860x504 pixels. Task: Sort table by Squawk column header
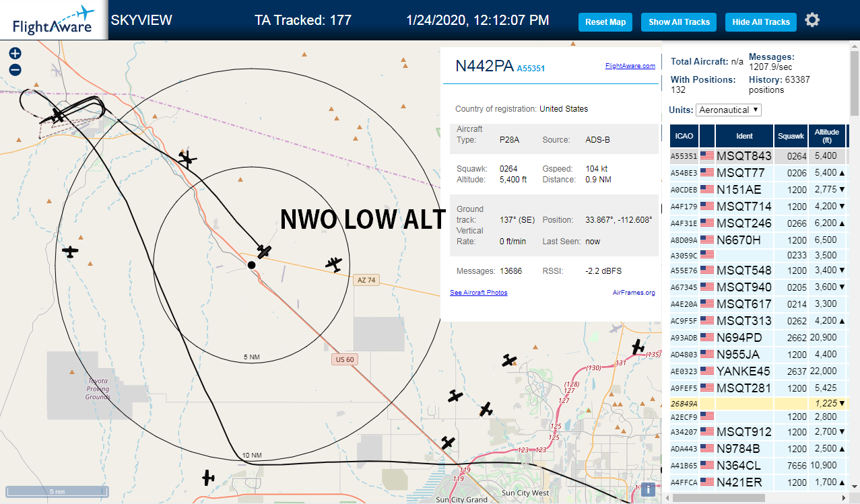tap(791, 136)
